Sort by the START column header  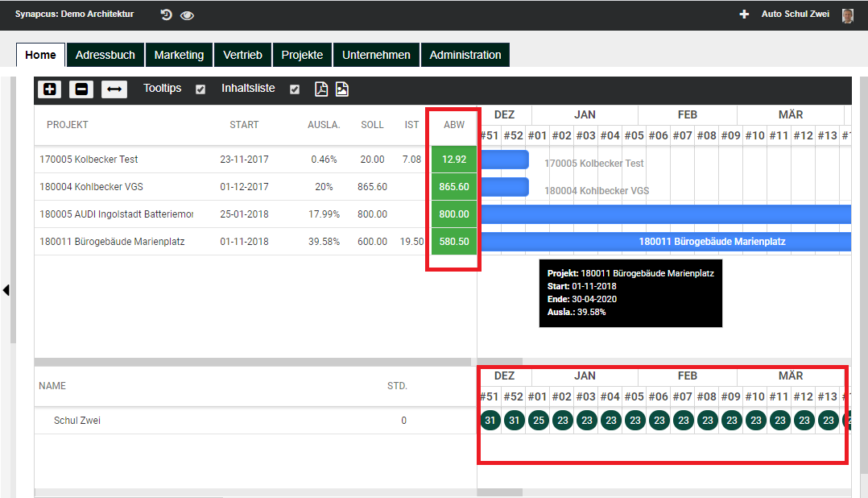click(244, 125)
